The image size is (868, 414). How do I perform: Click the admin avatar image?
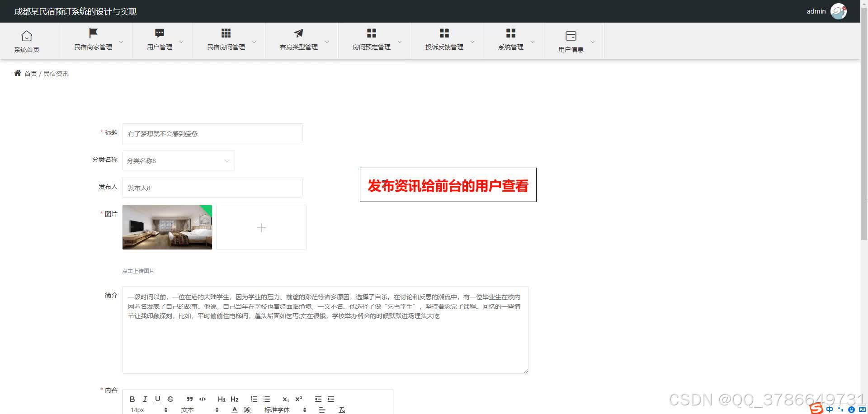tap(839, 11)
